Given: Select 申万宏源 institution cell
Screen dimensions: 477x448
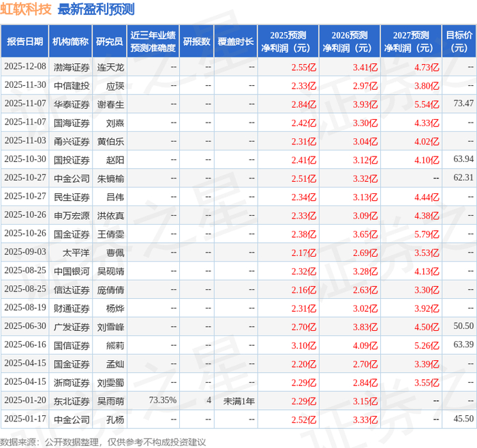Looking at the screenshot, I should (x=72, y=216).
